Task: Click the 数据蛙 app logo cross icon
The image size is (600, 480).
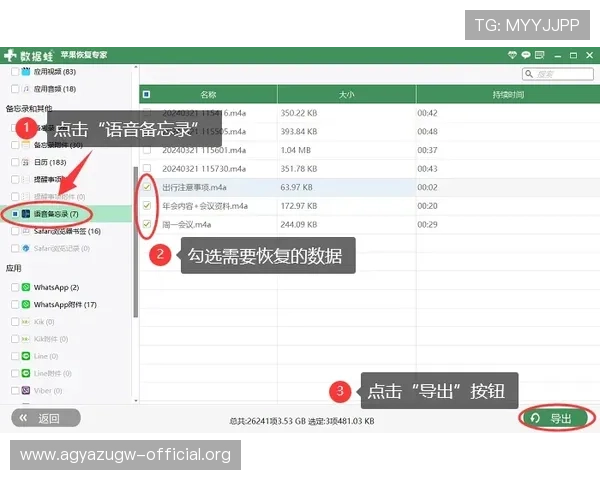Action: pyautogui.click(x=10, y=56)
